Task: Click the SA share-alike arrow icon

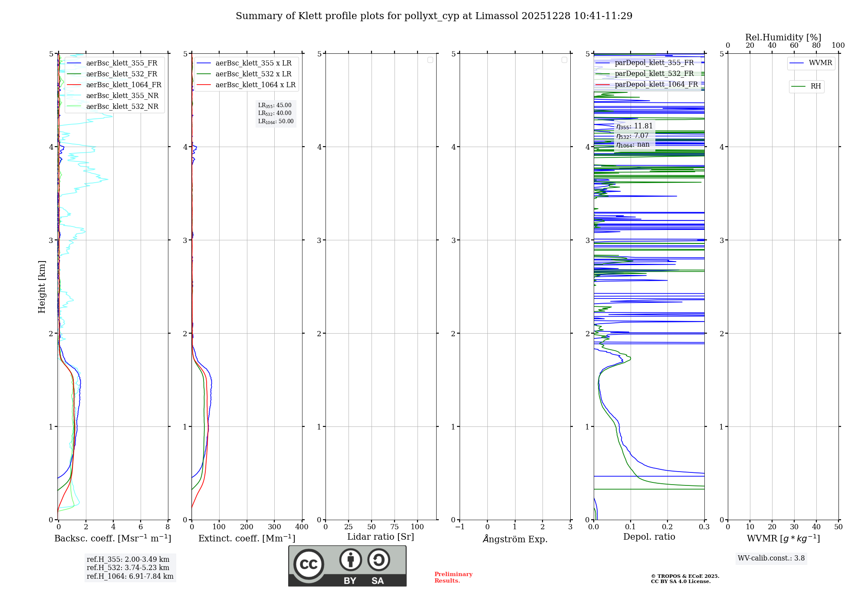Action: [x=378, y=560]
